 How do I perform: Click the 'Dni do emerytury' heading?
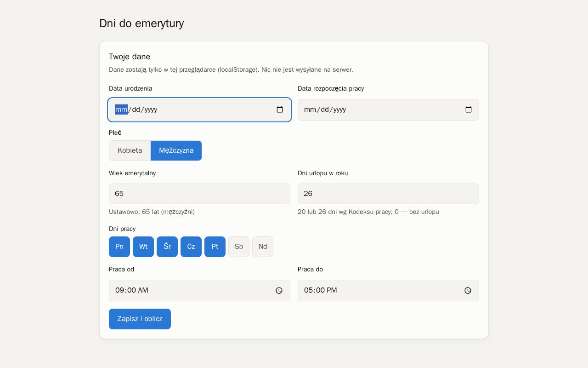141,23
